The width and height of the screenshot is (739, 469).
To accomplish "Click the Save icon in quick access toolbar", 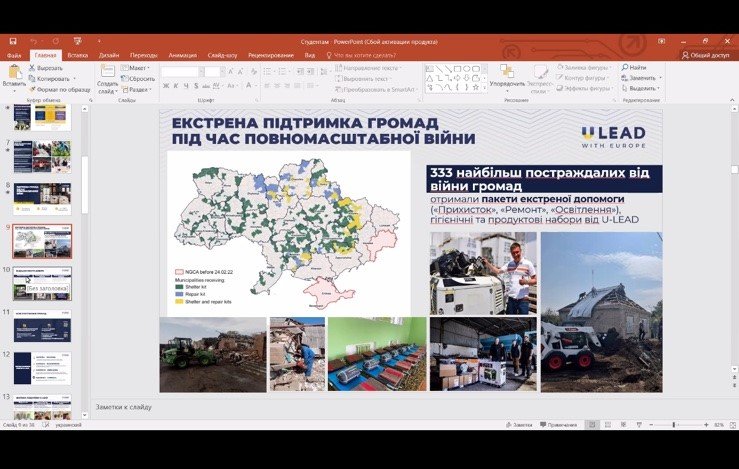I will [x=11, y=41].
